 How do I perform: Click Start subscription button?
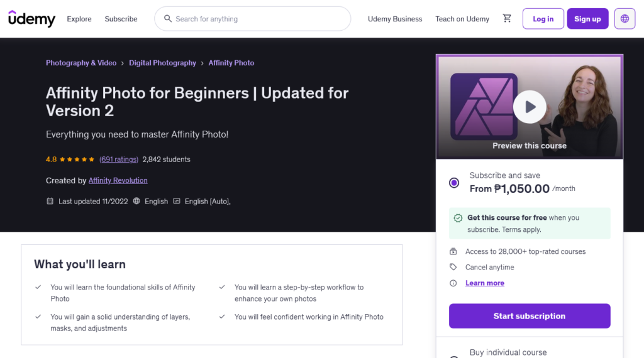click(x=530, y=316)
